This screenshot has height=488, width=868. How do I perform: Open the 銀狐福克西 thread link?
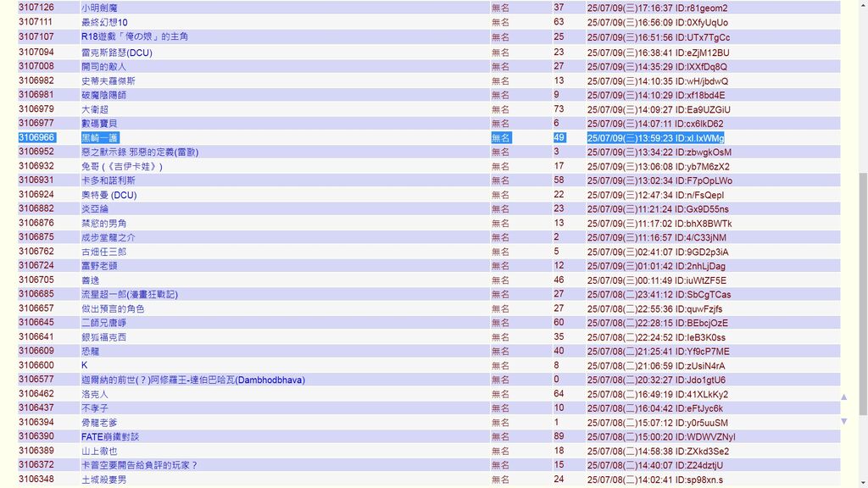click(103, 337)
